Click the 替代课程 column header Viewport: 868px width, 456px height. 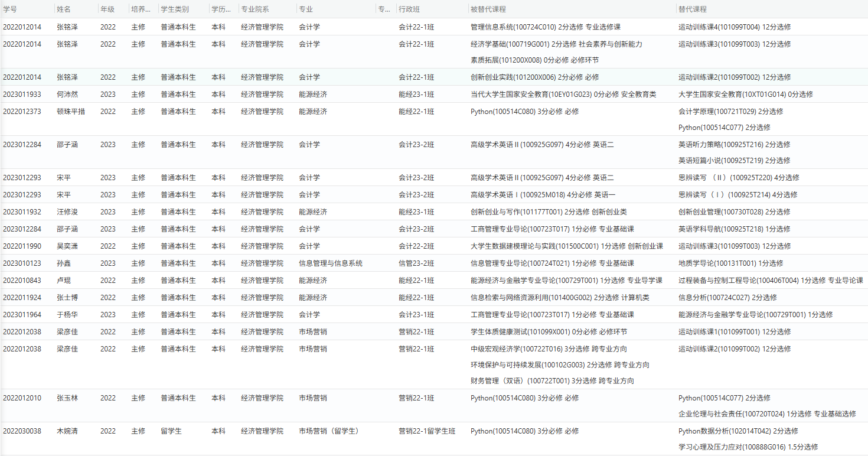[x=693, y=9]
